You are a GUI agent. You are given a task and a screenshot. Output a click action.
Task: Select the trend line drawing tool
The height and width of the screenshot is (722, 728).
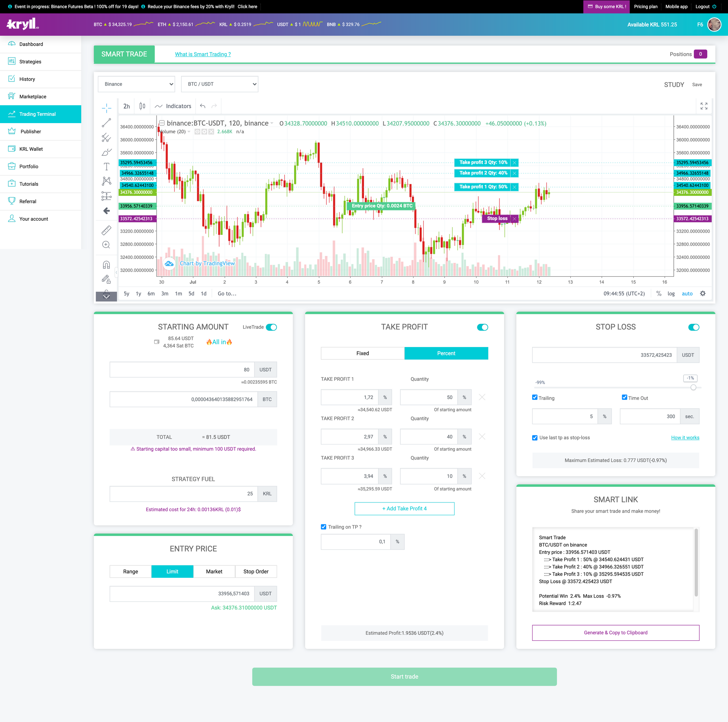point(106,123)
